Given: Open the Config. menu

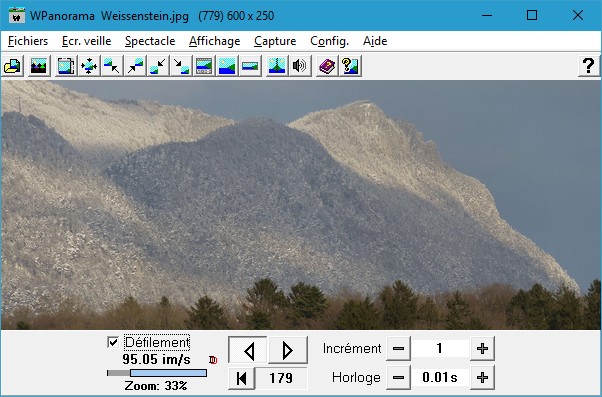Looking at the screenshot, I should coord(329,41).
